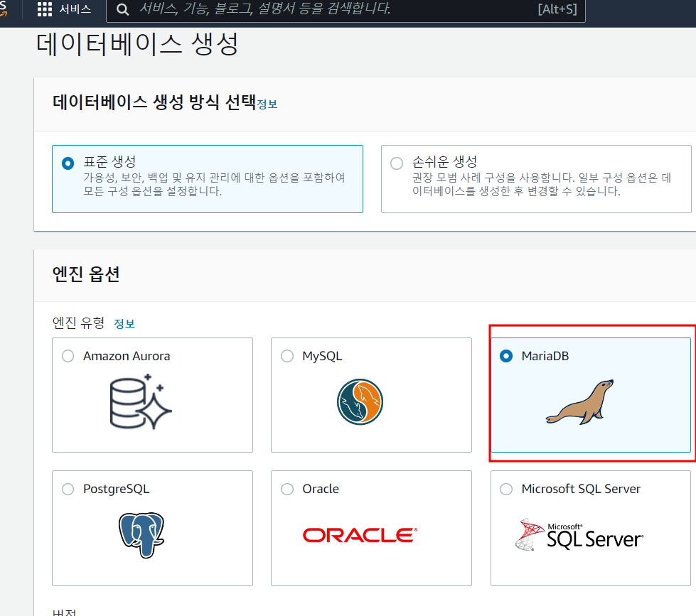Open the services grid menu icon
The image size is (696, 616).
click(x=45, y=9)
